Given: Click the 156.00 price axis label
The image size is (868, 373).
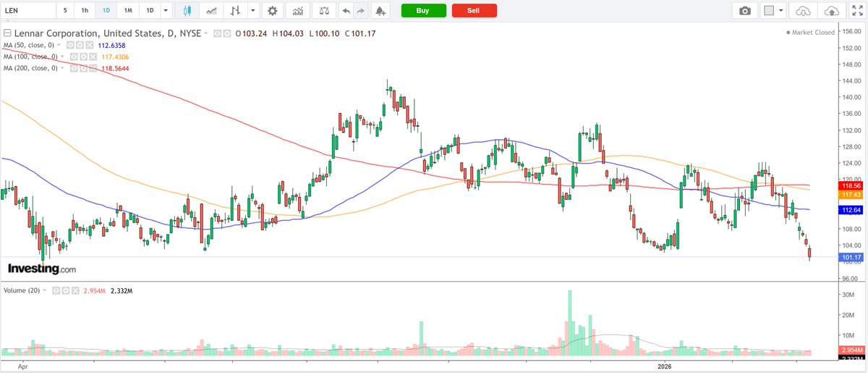Looking at the screenshot, I should tap(851, 31).
